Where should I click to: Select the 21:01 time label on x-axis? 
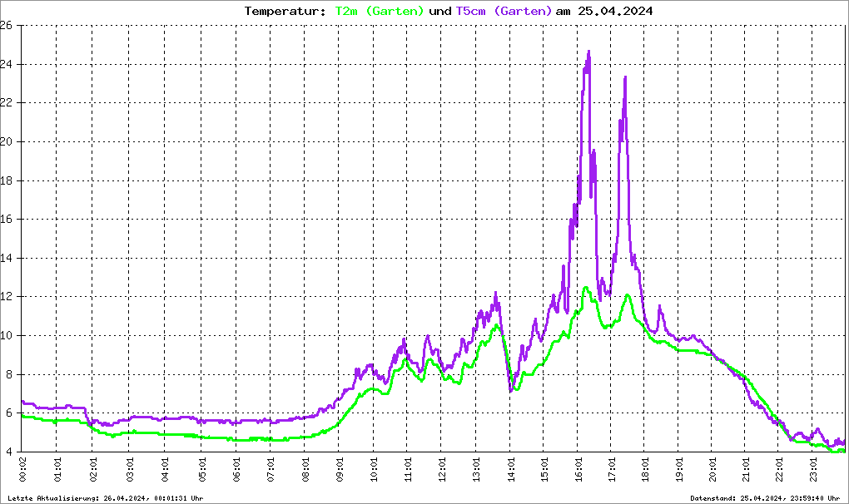(x=749, y=470)
